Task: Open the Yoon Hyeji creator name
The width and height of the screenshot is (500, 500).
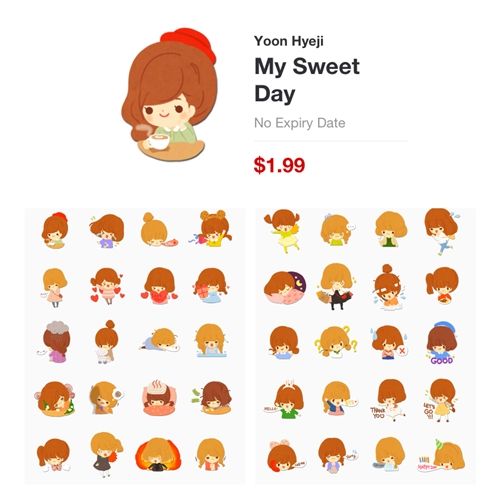Action: pos(289,41)
